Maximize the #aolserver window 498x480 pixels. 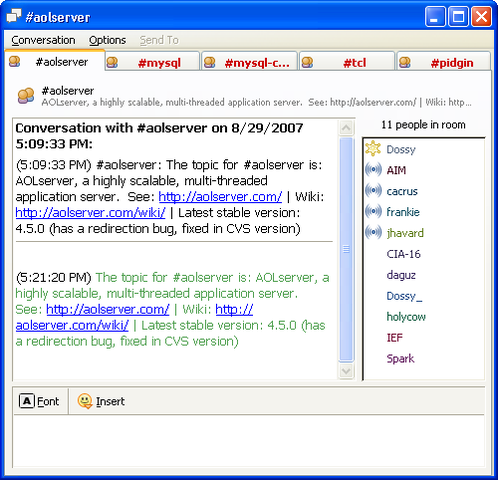[x=458, y=16]
